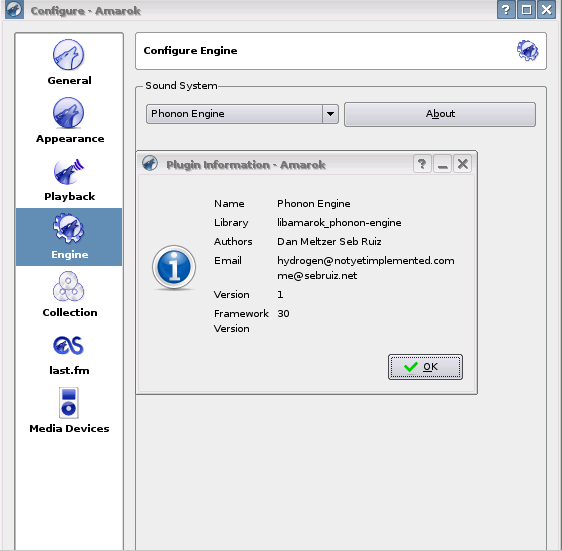Select the General label in sidebar
Screen dimensions: 562x551
[70, 80]
